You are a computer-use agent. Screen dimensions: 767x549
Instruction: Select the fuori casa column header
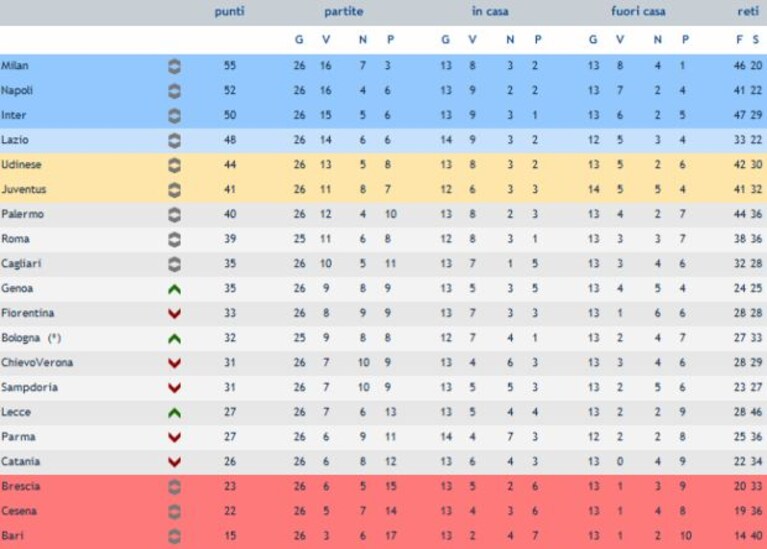point(638,12)
